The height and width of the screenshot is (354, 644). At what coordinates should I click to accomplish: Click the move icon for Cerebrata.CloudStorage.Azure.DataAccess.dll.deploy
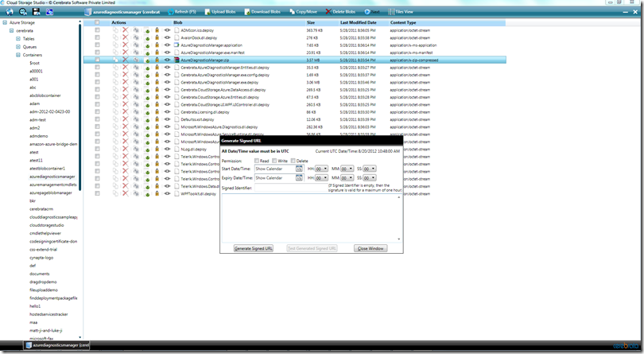(136, 90)
